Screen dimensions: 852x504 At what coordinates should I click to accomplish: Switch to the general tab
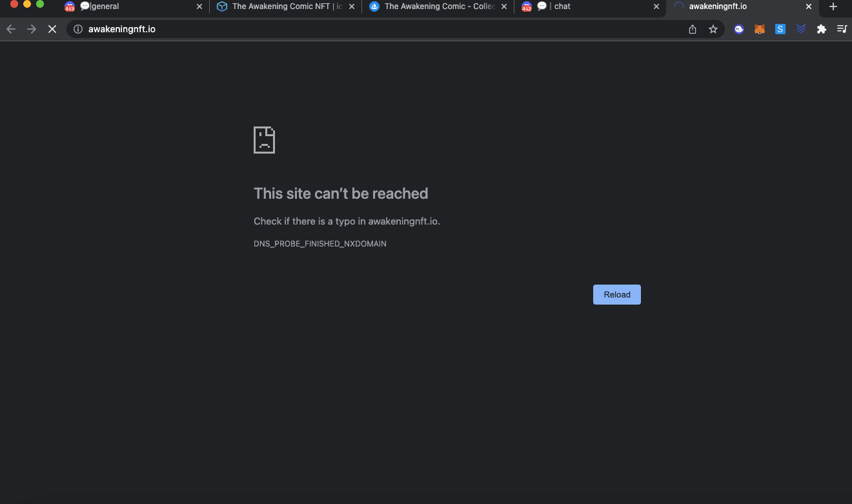129,6
